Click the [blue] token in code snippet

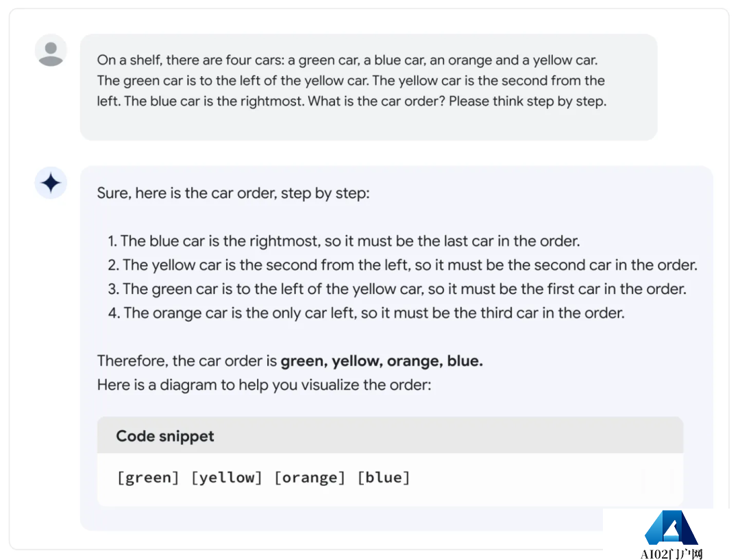click(384, 477)
